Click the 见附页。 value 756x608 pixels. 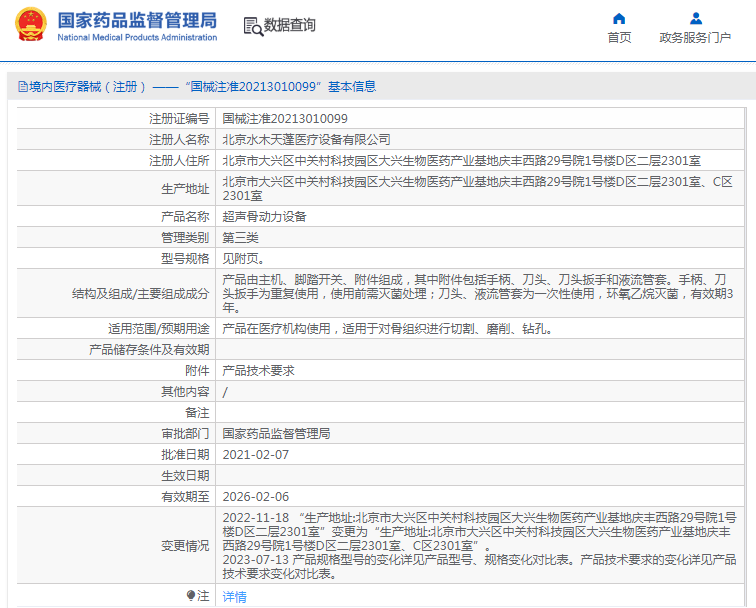pyautogui.click(x=243, y=259)
